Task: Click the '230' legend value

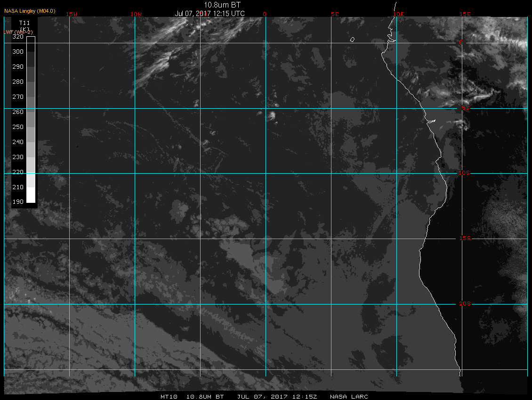Action: click(18, 157)
